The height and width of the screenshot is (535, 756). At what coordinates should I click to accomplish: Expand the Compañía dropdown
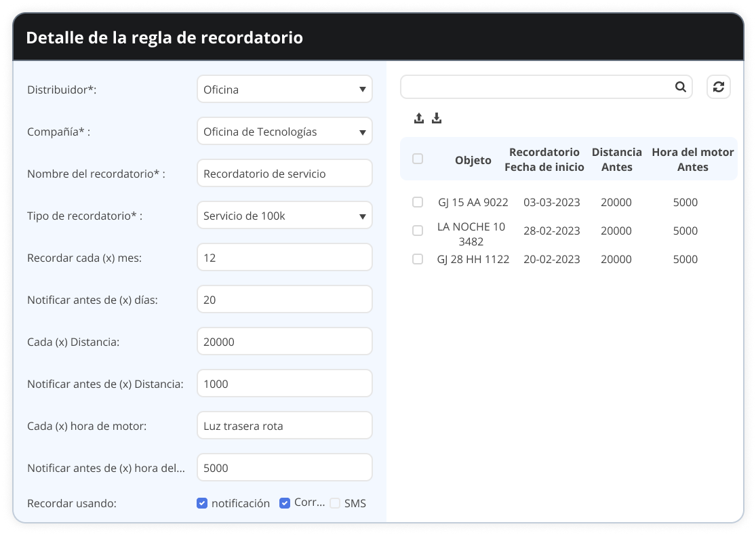click(x=284, y=132)
